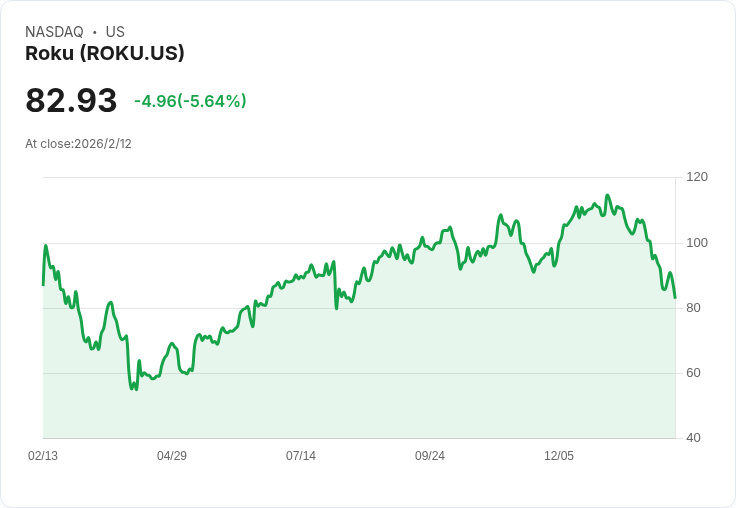Click the current price 82.93
The image size is (736, 508).
71,101
